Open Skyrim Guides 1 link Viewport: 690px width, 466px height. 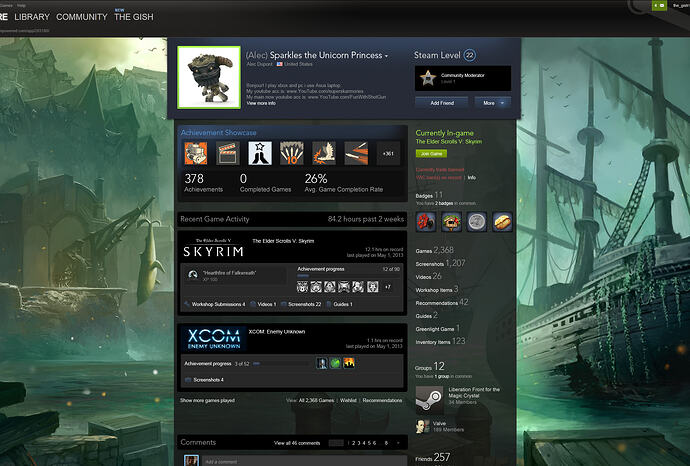(x=339, y=305)
